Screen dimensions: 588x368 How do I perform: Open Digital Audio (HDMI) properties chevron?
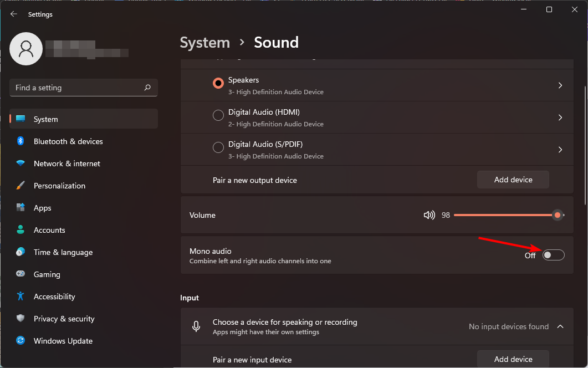pyautogui.click(x=560, y=117)
